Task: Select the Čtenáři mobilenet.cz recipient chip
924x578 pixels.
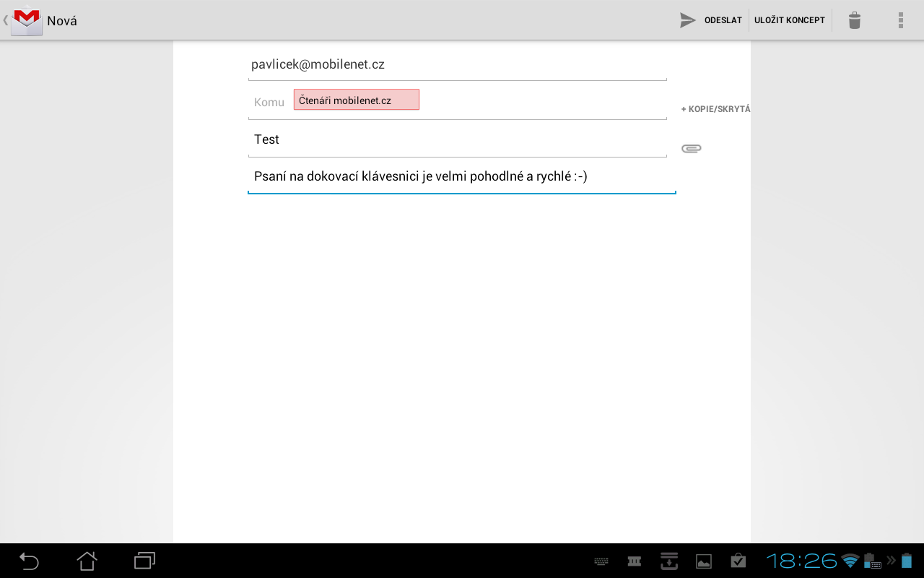Action: [356, 98]
